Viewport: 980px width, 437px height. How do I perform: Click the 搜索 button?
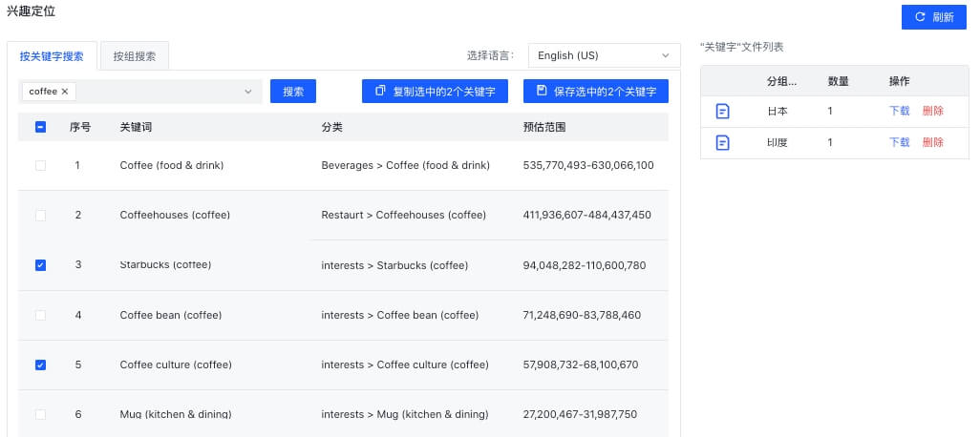[x=293, y=92]
